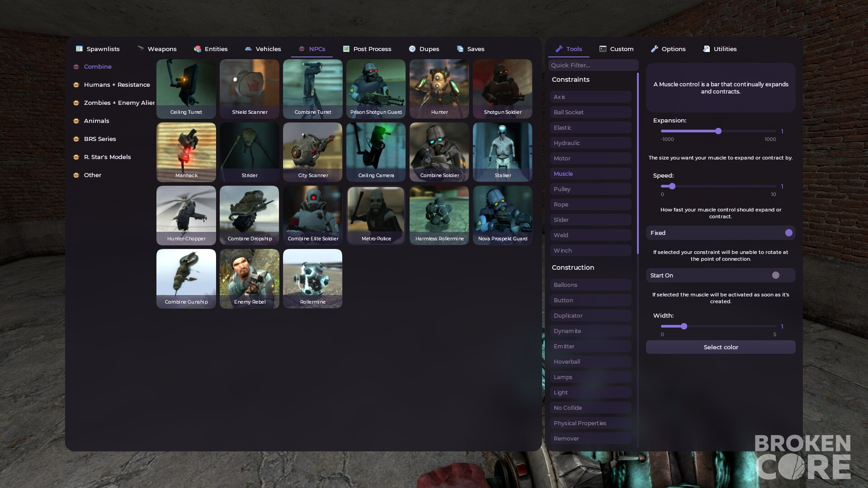Select the Combine category
The height and width of the screenshot is (488, 868).
[98, 66]
